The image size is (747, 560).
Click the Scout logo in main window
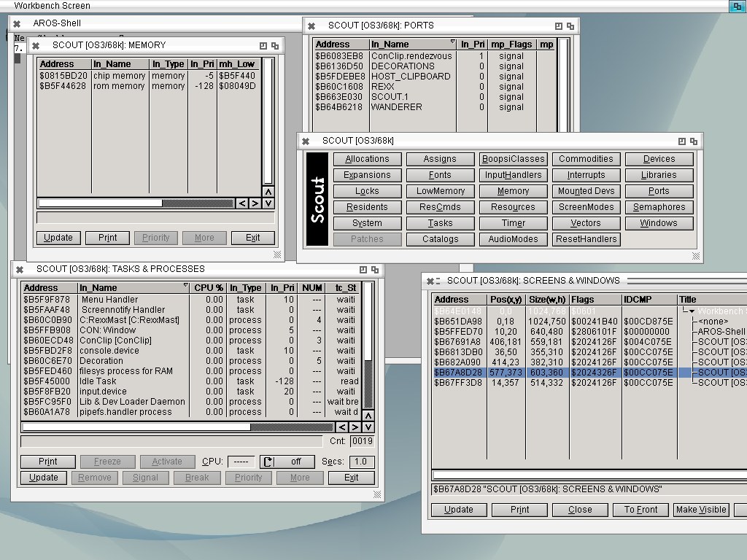tap(317, 199)
